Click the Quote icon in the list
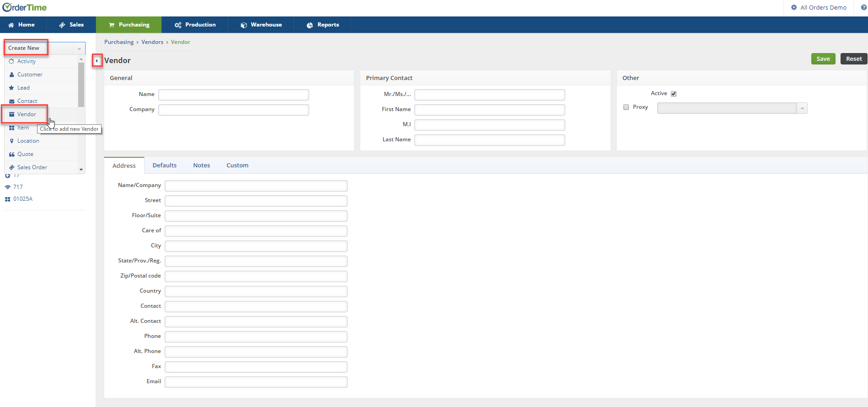The image size is (868, 407). tap(11, 154)
